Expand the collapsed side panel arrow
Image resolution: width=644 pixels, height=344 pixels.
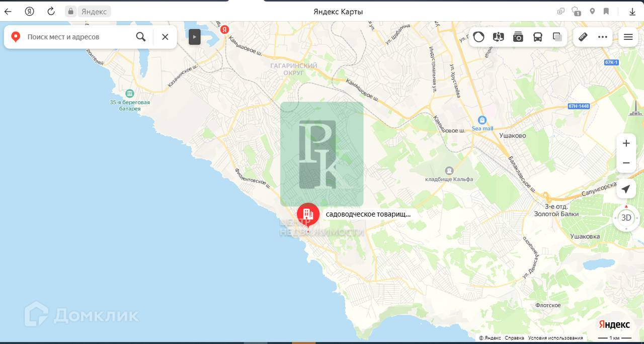click(195, 37)
